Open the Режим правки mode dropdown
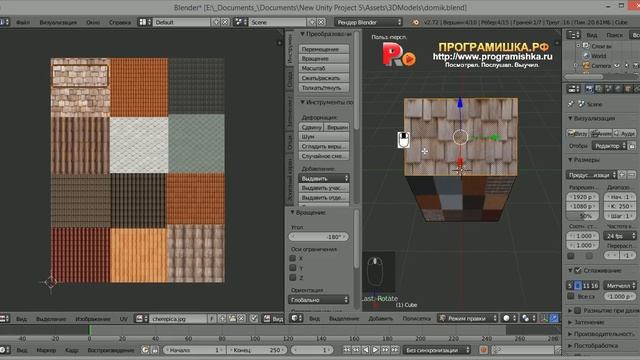 coord(468,318)
